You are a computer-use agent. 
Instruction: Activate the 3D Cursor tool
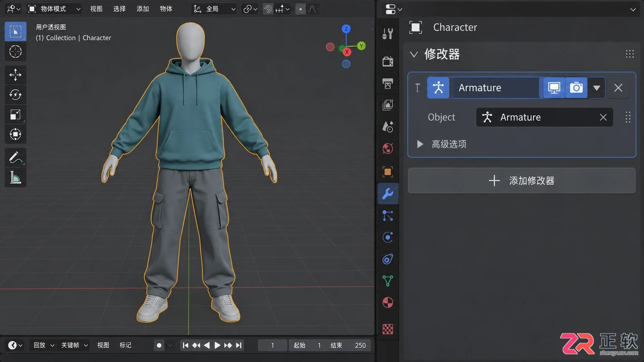(16, 51)
